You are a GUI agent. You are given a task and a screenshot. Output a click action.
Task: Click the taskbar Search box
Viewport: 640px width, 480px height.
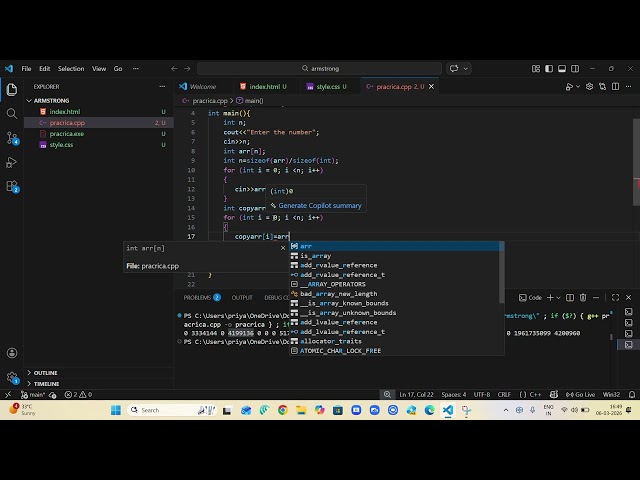(x=172, y=410)
